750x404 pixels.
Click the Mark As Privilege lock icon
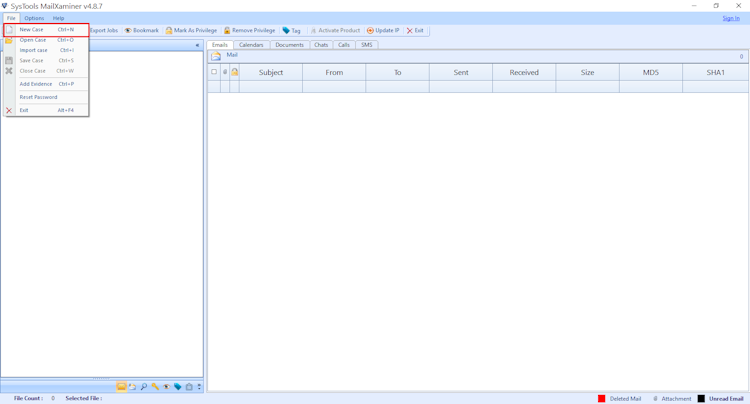coord(169,31)
